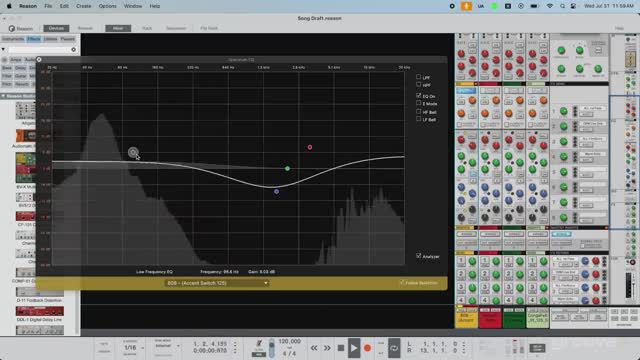Click the red Record button
Screen dimensions: 640x360
(367, 348)
